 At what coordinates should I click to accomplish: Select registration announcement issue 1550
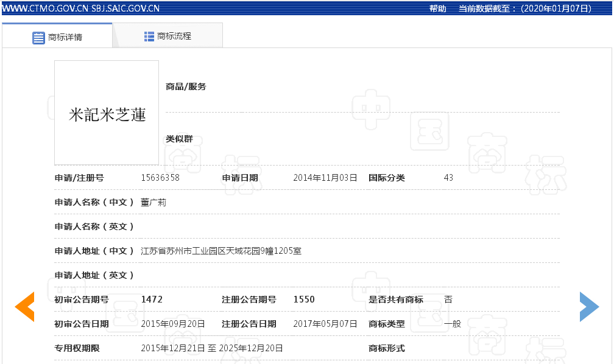(304, 299)
